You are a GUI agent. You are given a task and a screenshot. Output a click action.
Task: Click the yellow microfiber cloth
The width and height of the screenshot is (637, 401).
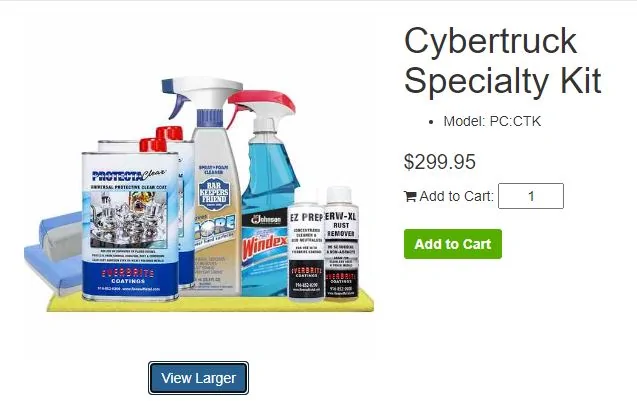click(210, 303)
